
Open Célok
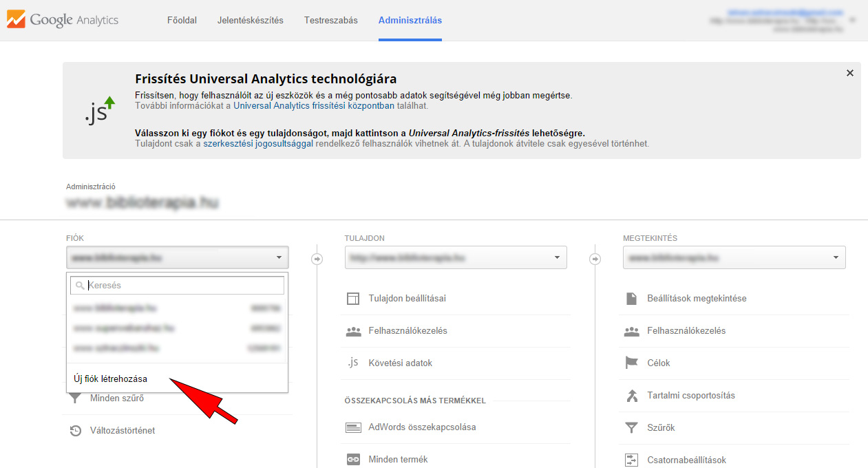659,363
